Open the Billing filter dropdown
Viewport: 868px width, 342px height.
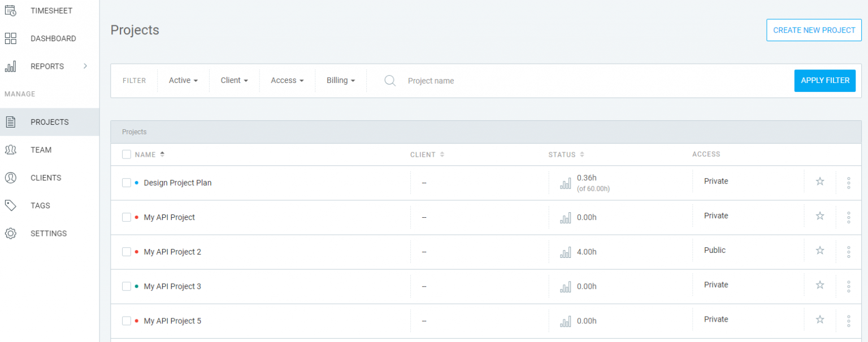[x=340, y=81]
